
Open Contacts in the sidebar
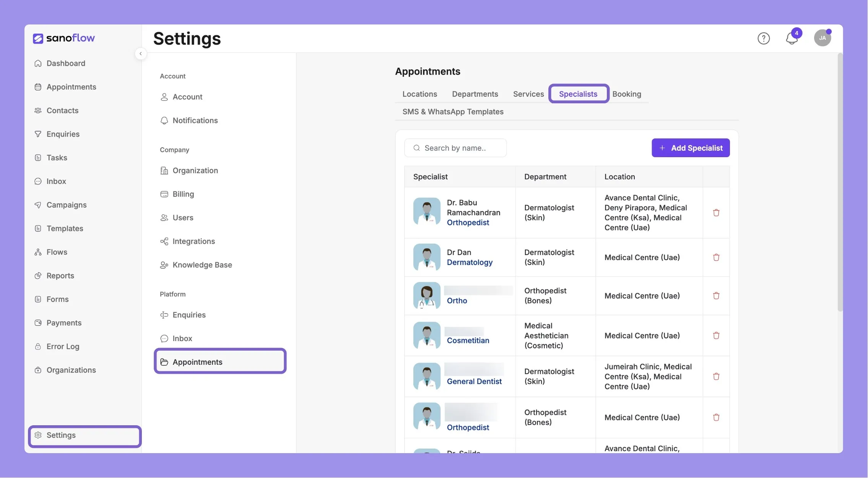coord(62,111)
